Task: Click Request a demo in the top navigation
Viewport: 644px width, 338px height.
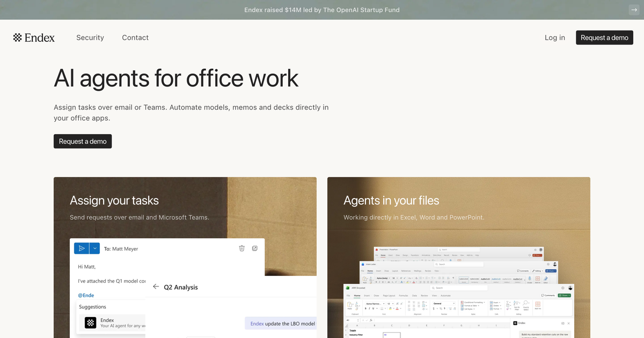Action: [604, 38]
